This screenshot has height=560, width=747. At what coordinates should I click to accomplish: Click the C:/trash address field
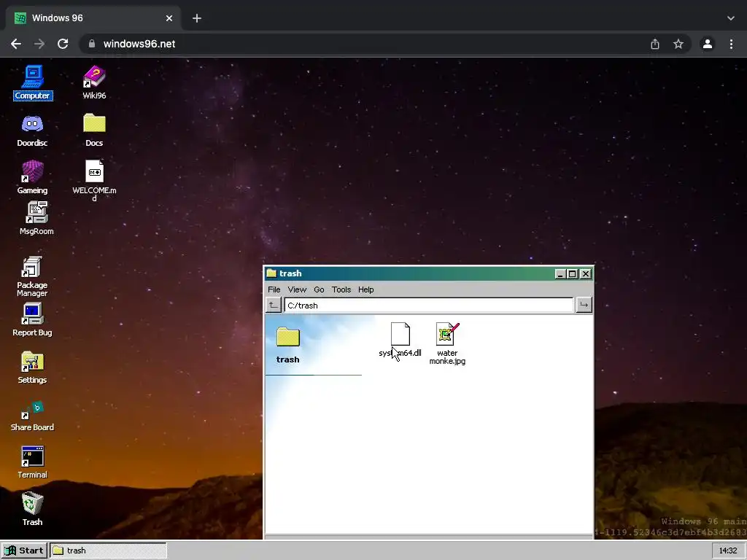(429, 306)
